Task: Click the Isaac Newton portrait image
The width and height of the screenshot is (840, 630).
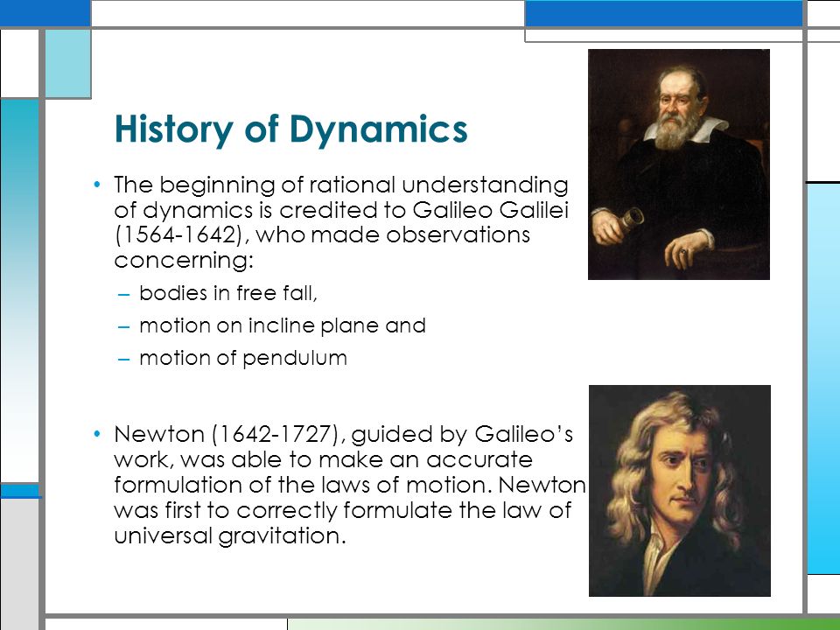Action: coord(679,491)
